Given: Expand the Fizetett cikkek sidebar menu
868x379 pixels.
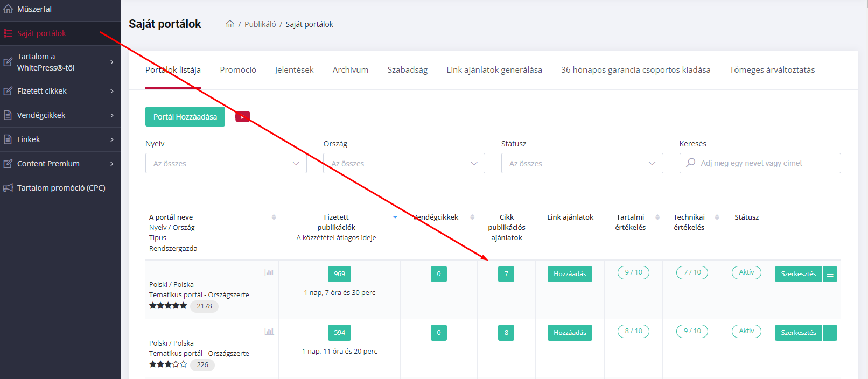Looking at the screenshot, I should 60,91.
